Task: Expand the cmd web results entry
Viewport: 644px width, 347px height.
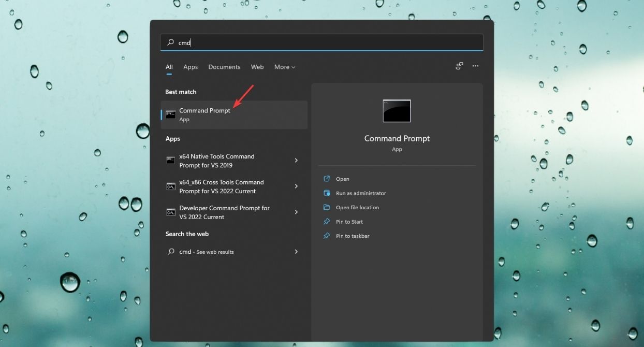Action: click(x=296, y=252)
